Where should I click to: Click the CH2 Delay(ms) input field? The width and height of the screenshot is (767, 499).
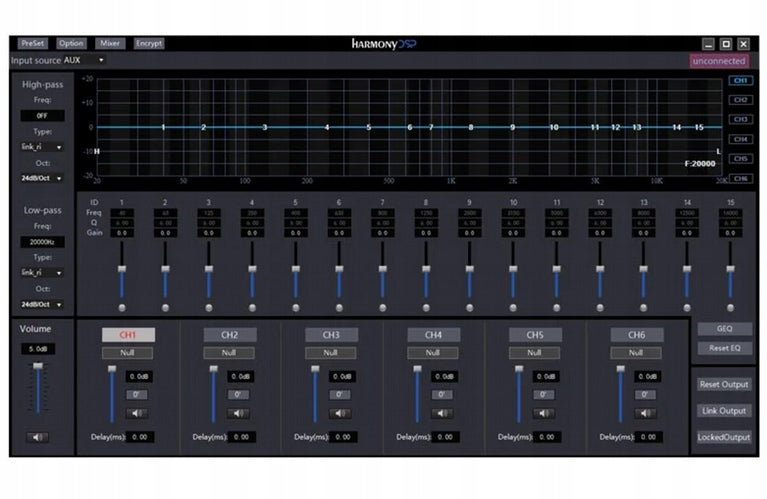242,437
